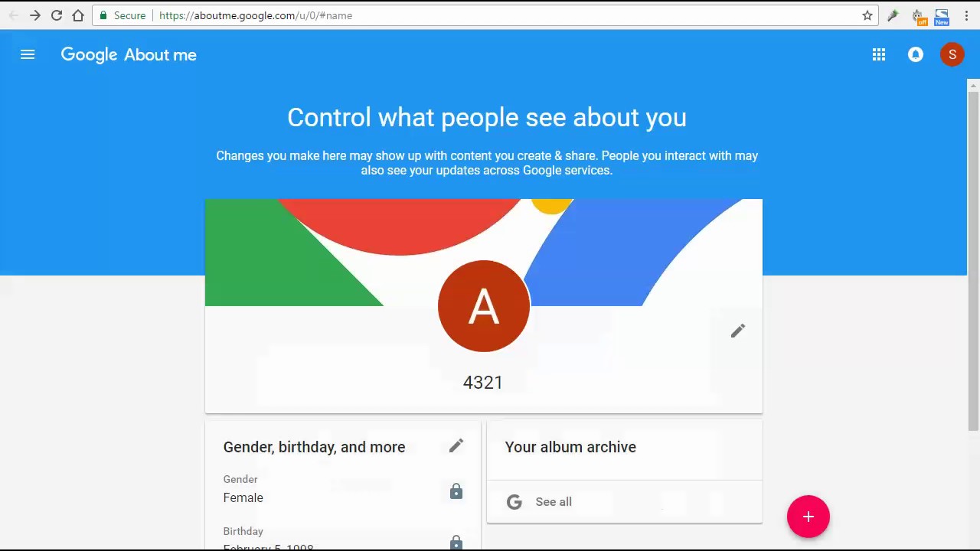Click the extension icon with the New badge

tap(942, 15)
